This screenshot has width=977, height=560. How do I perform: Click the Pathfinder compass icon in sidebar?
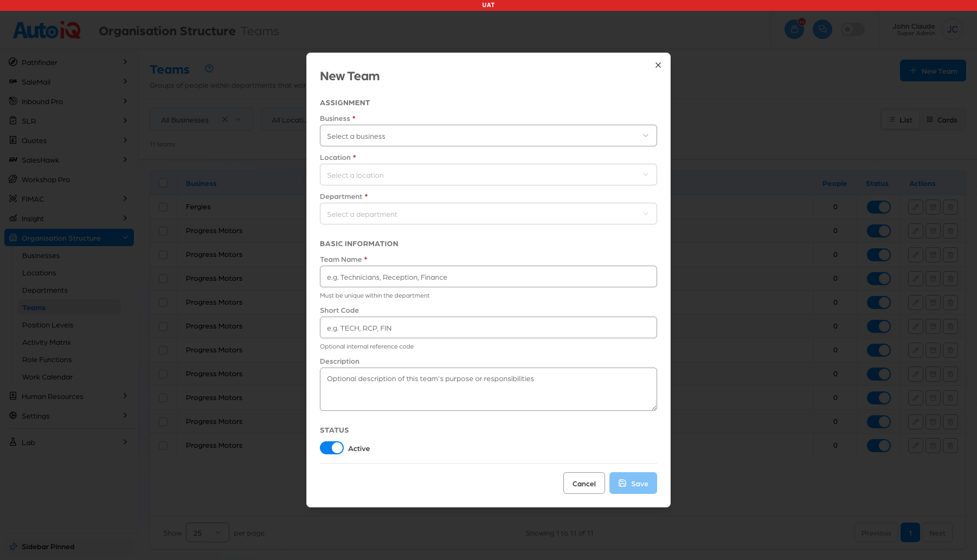(x=13, y=62)
